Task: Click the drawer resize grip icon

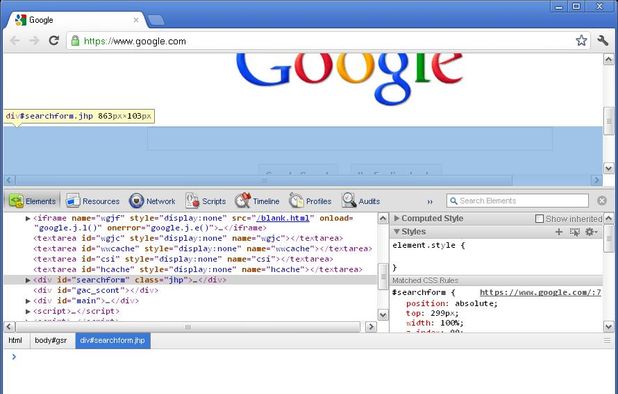Action: (x=607, y=340)
